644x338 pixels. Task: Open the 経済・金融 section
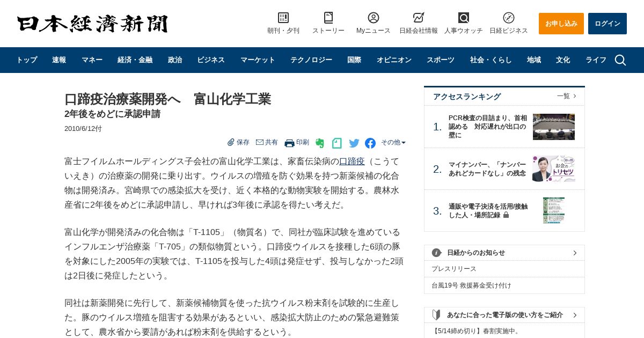coord(135,60)
